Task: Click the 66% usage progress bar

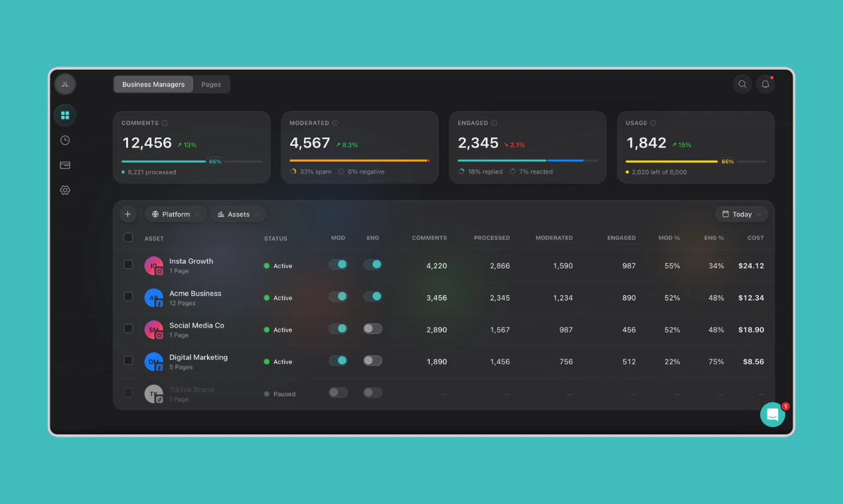Action: [697, 161]
